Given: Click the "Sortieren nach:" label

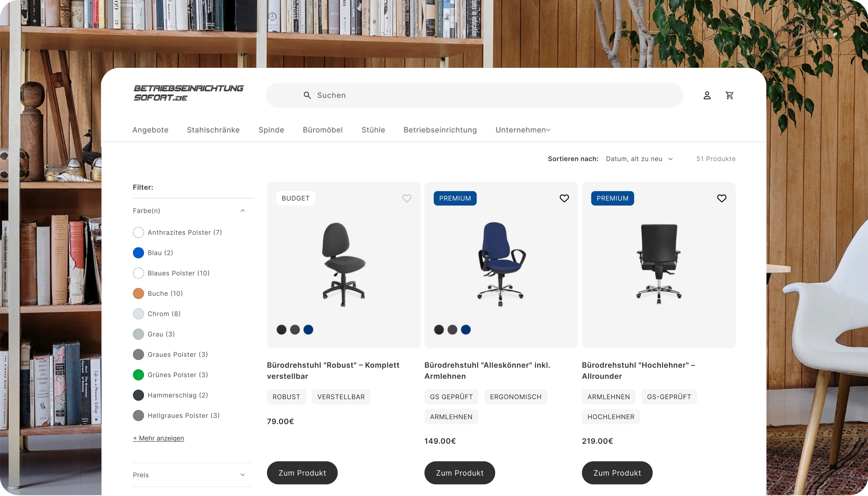Looking at the screenshot, I should pyautogui.click(x=573, y=159).
